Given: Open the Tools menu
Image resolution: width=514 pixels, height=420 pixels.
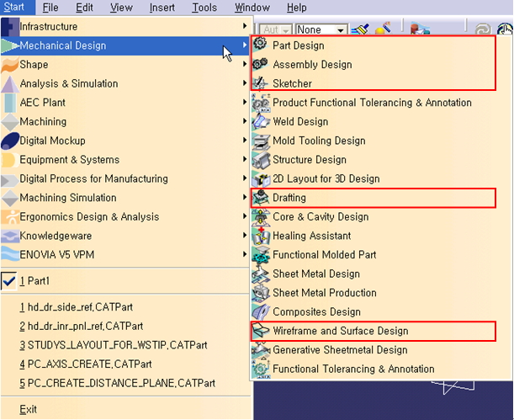Looking at the screenshot, I should point(204,8).
